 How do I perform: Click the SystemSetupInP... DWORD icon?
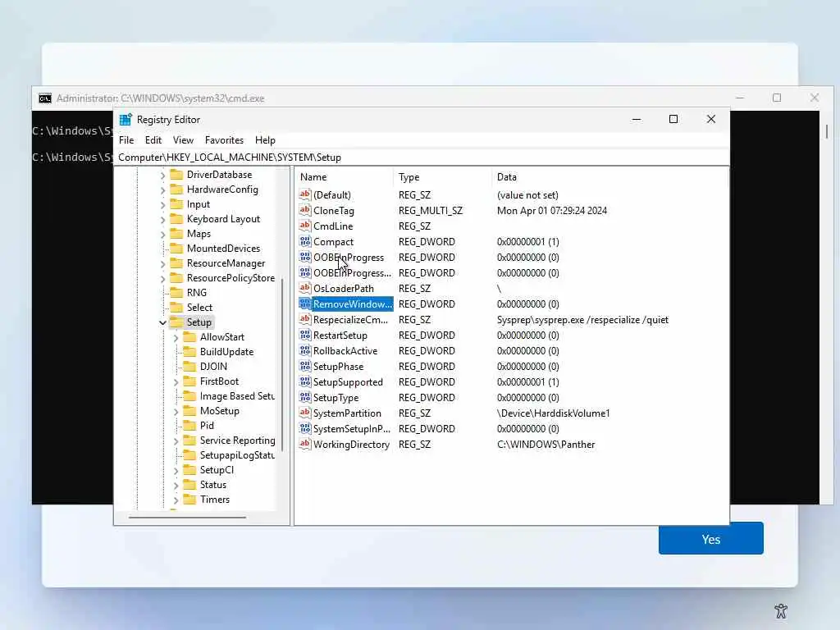coord(305,428)
